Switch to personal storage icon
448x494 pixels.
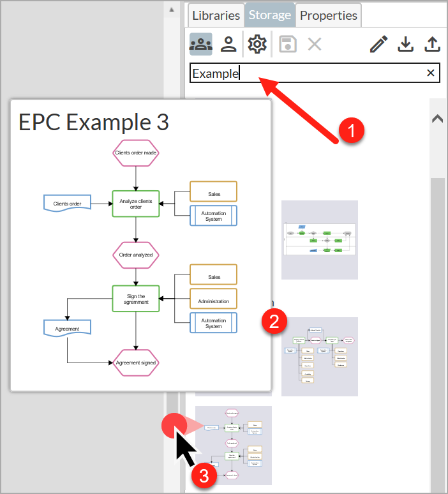228,44
